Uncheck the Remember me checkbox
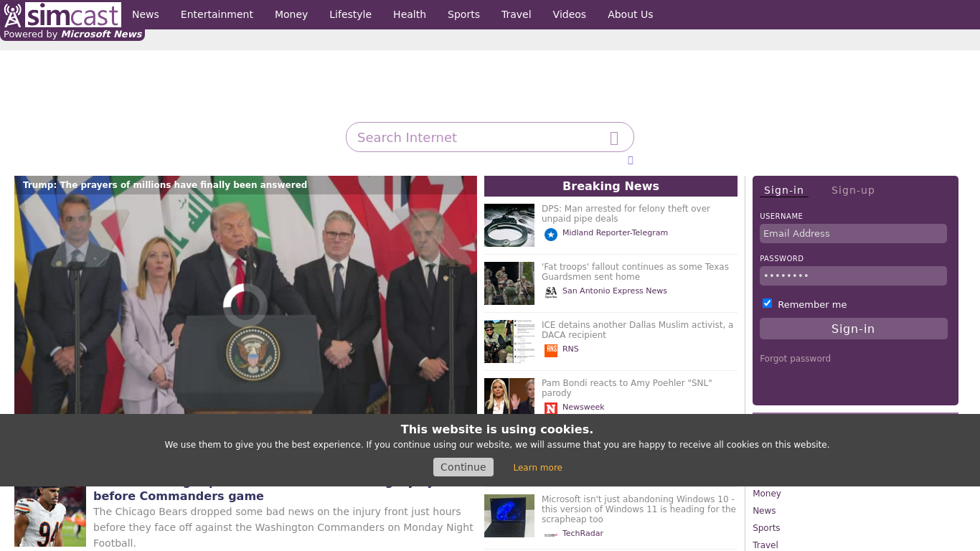The image size is (980, 551). click(767, 303)
